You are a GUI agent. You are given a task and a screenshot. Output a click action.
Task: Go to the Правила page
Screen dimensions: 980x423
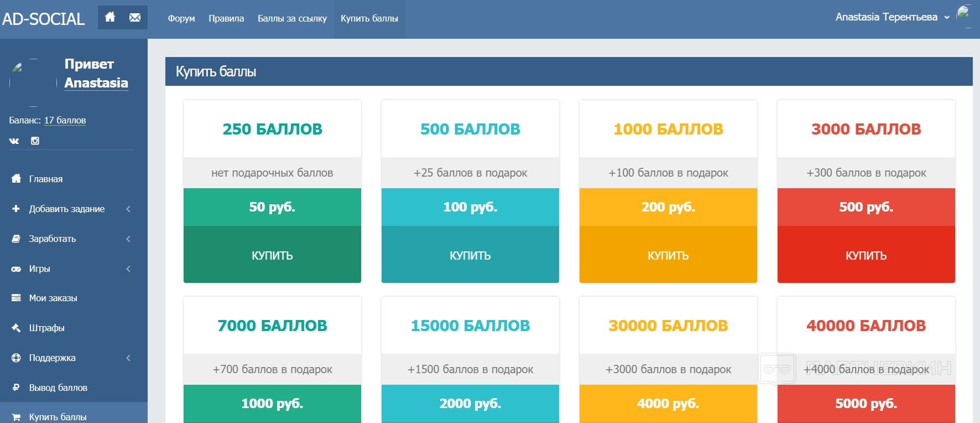(x=226, y=18)
